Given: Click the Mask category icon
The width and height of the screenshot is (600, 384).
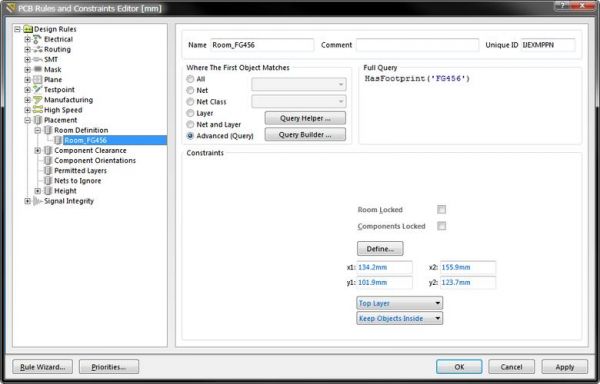Looking at the screenshot, I should pyautogui.click(x=38, y=69).
